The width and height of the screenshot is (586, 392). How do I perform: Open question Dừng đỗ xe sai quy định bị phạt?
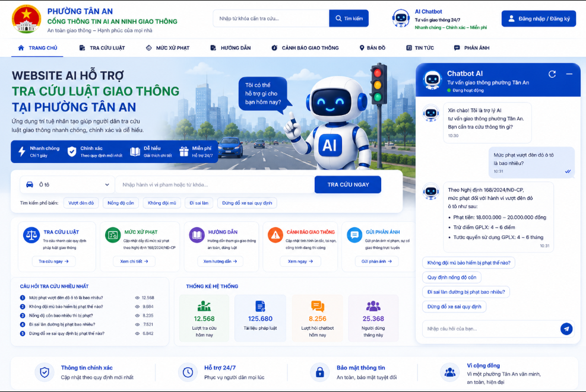(66, 333)
